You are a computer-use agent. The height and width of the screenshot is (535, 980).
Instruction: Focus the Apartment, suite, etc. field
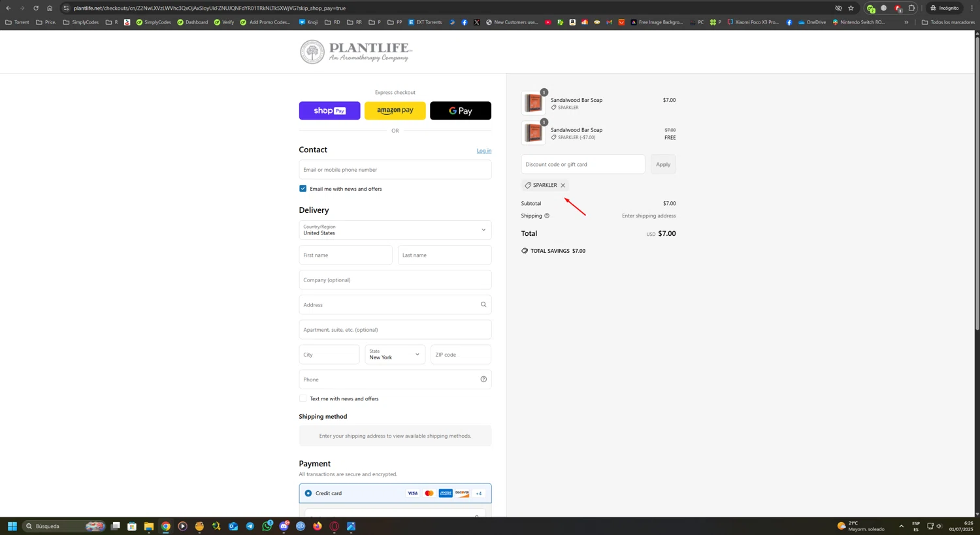(x=395, y=330)
